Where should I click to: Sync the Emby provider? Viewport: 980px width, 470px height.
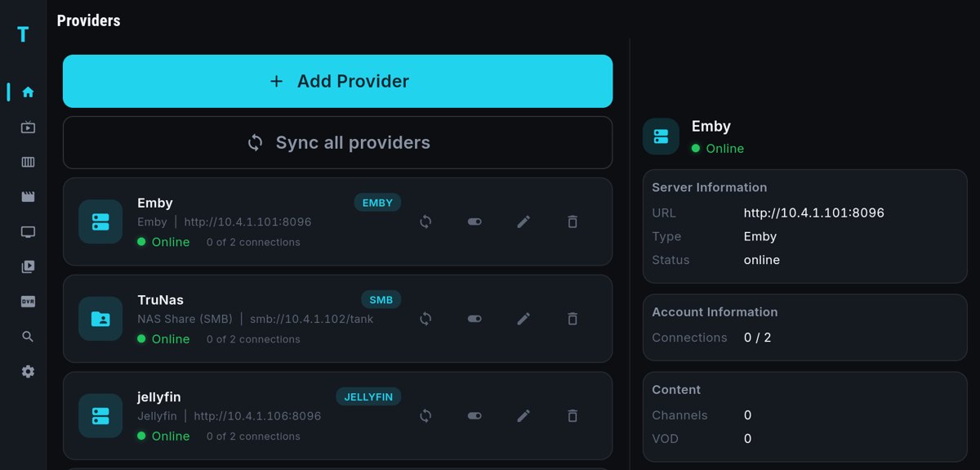[x=425, y=222]
